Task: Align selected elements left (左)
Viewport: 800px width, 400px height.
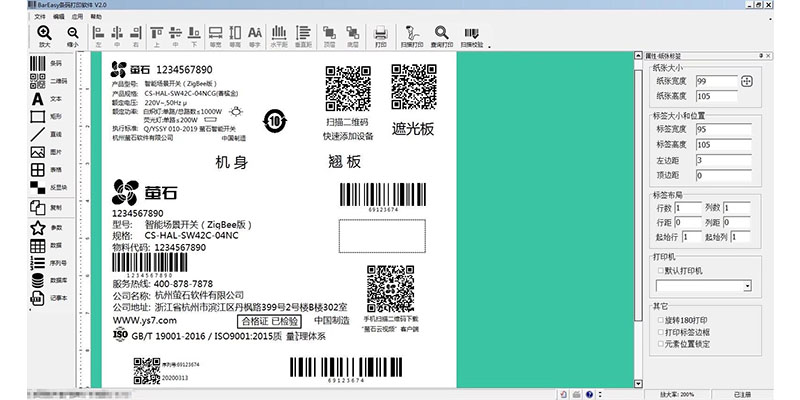Action: point(98,36)
